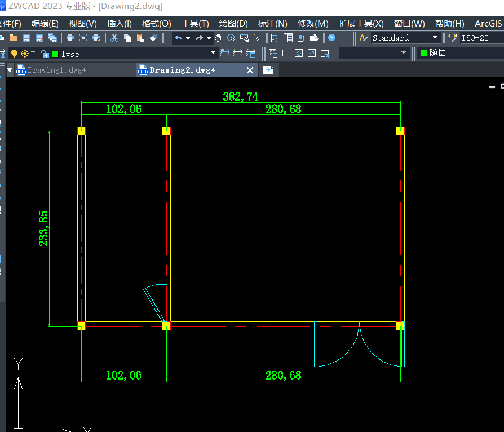Click the Single Viewport icon

[x=286, y=53]
